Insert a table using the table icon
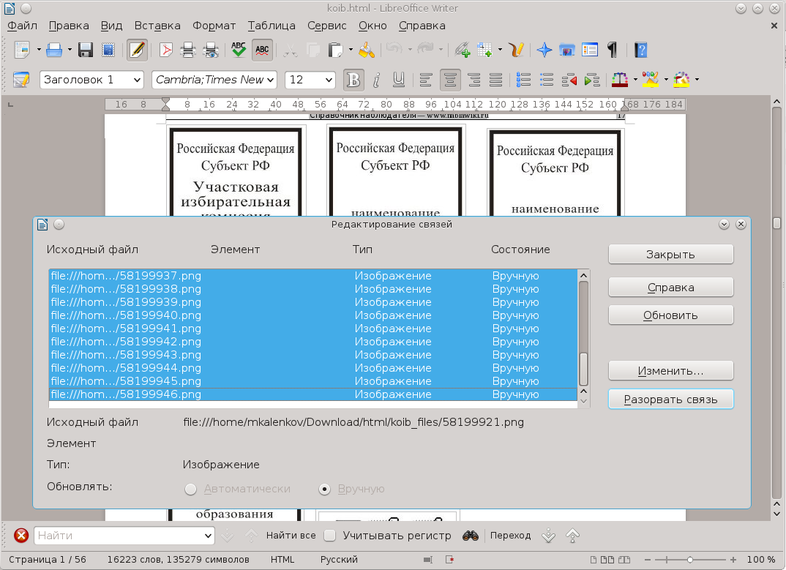 click(x=485, y=50)
